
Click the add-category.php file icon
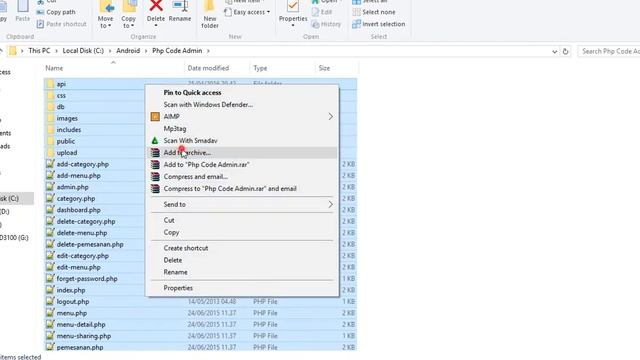pyautogui.click(x=50, y=164)
